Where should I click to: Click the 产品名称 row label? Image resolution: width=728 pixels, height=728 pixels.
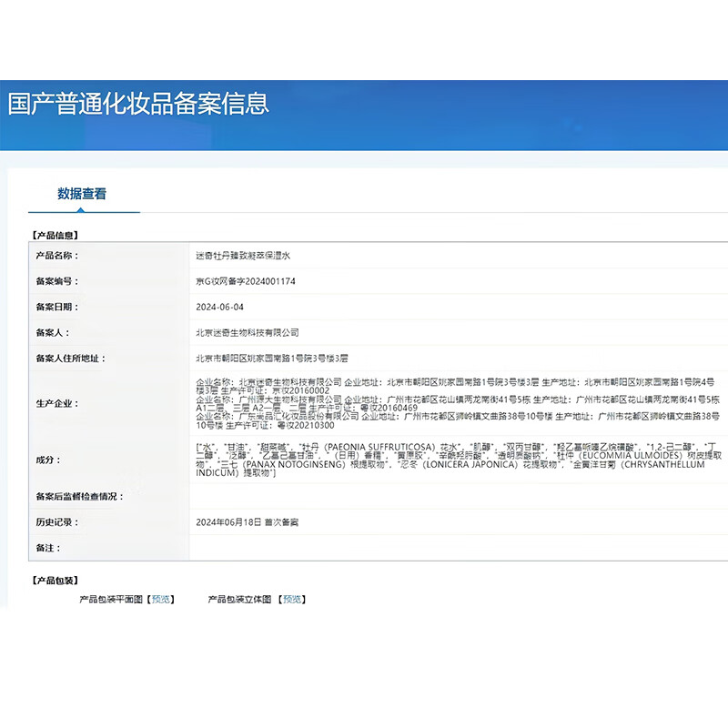click(x=56, y=257)
